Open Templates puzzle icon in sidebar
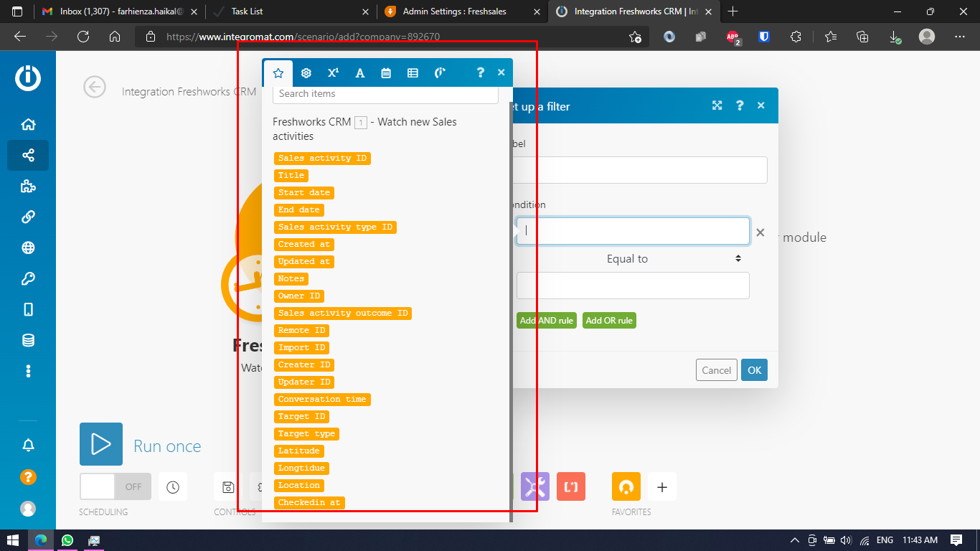The width and height of the screenshot is (980, 551). (28, 186)
